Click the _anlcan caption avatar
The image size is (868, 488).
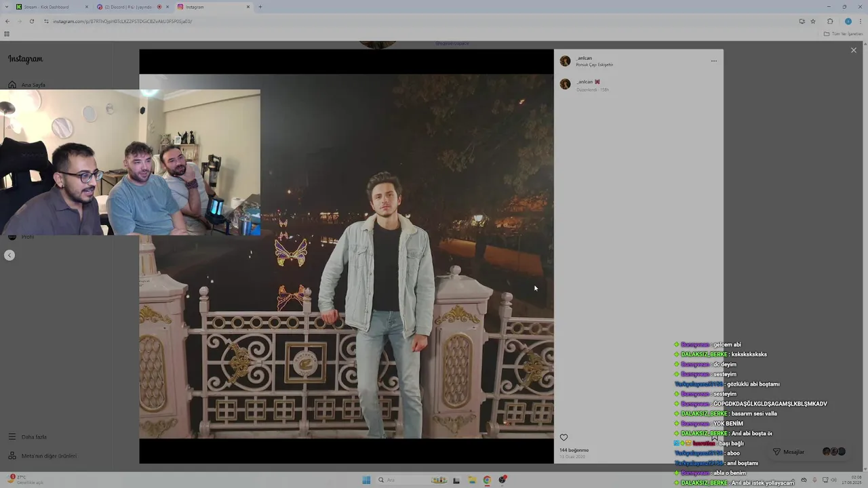click(x=565, y=84)
